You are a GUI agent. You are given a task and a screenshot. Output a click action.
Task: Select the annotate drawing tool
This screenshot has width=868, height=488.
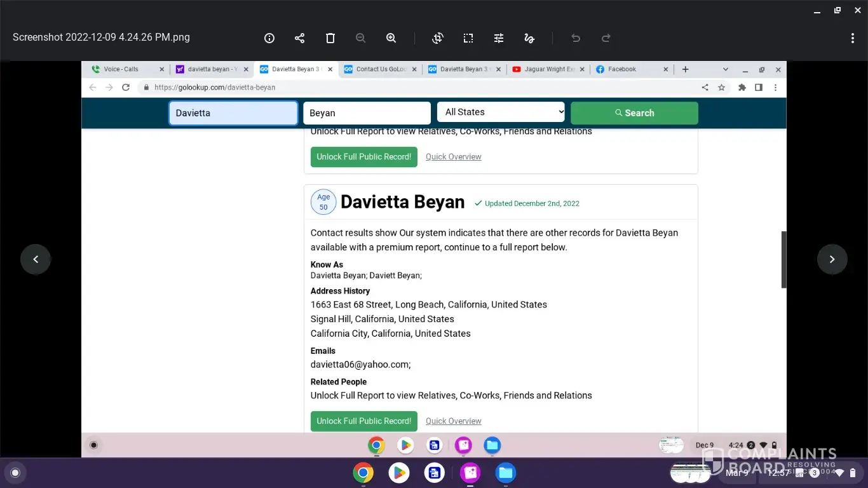[x=529, y=38]
